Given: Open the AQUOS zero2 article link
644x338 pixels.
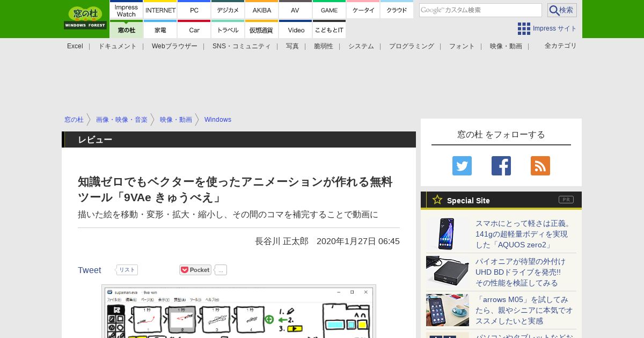Looking at the screenshot, I should pos(524,234).
